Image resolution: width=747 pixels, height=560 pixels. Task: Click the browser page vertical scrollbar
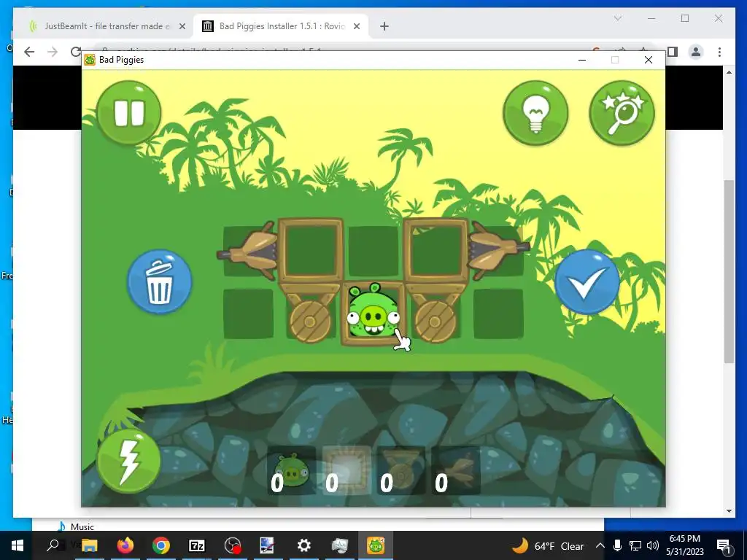pos(729,271)
